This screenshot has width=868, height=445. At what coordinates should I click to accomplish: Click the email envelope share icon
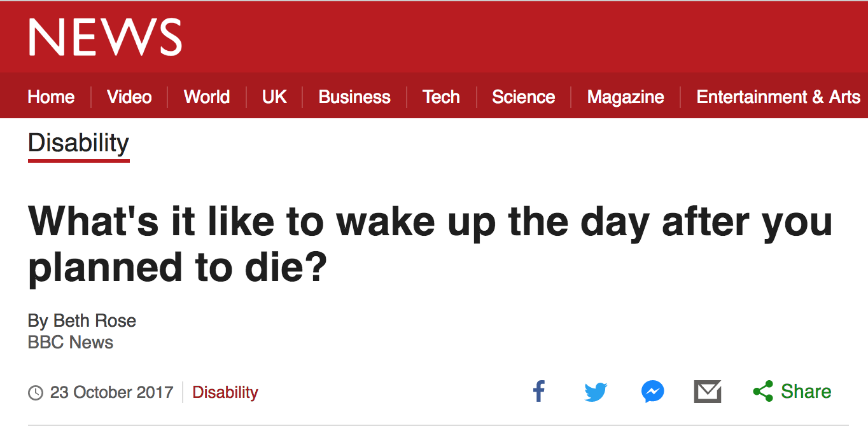pos(707,392)
